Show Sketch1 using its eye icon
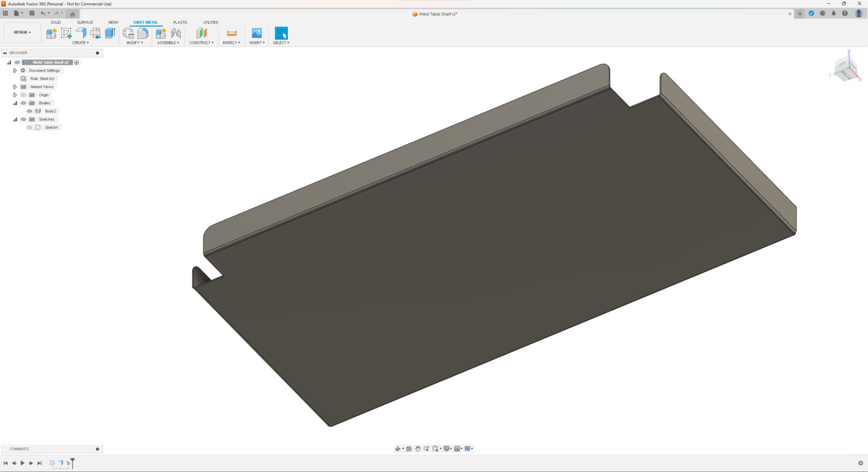This screenshot has height=472, width=868. click(29, 127)
